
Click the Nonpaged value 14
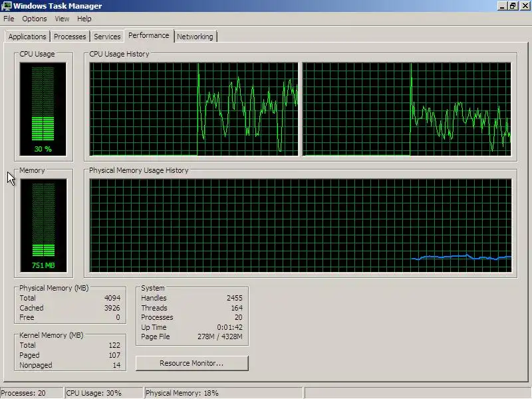[x=117, y=365]
